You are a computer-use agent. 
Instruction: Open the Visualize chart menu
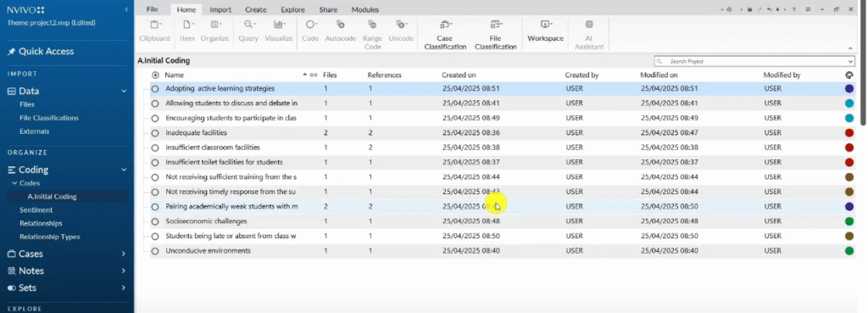point(279,31)
